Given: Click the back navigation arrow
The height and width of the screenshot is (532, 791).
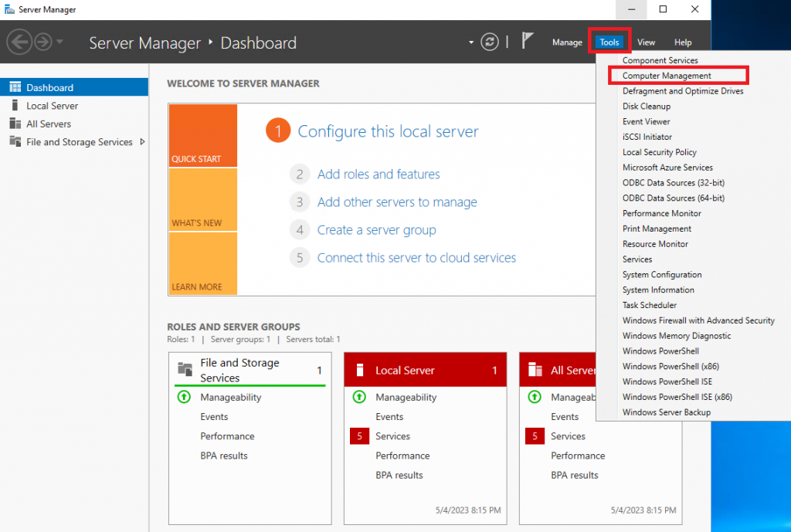Looking at the screenshot, I should (19, 42).
